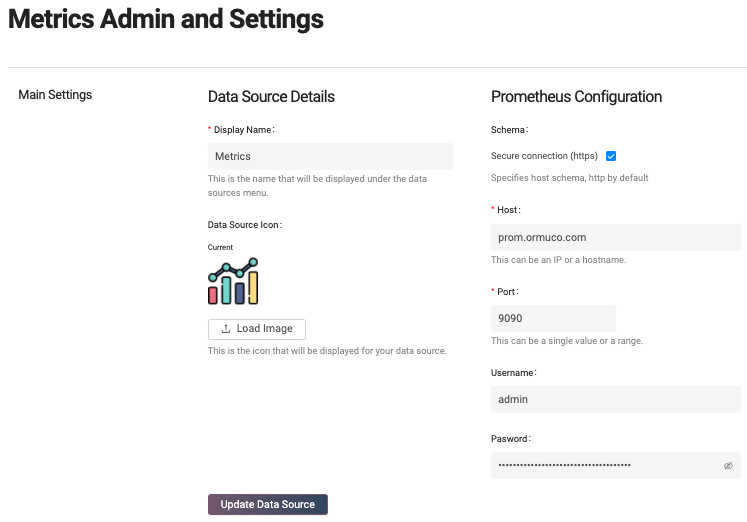747x522 pixels.
Task: Click the Update Data Source button
Action: pos(267,504)
